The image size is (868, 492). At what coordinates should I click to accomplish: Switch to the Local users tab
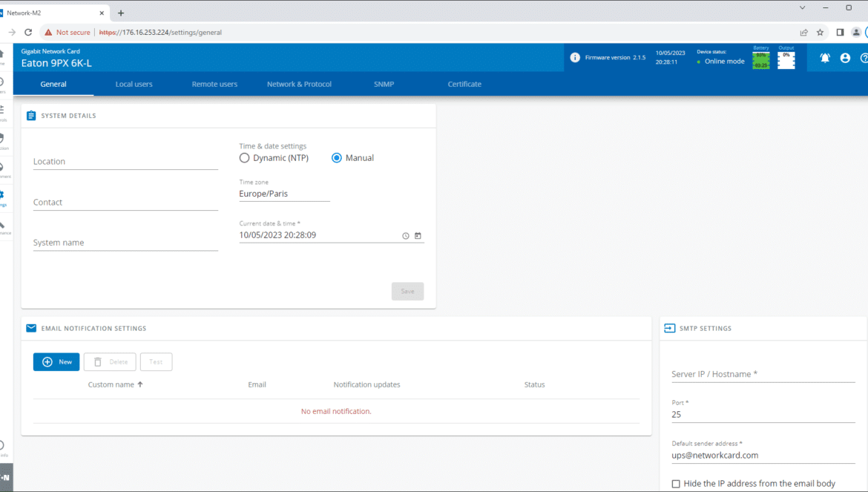(x=134, y=84)
